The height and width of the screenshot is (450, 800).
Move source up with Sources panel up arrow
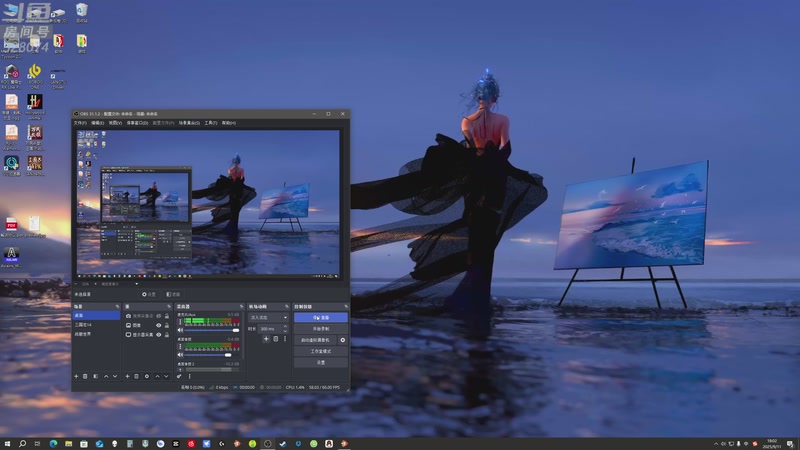[x=157, y=377]
